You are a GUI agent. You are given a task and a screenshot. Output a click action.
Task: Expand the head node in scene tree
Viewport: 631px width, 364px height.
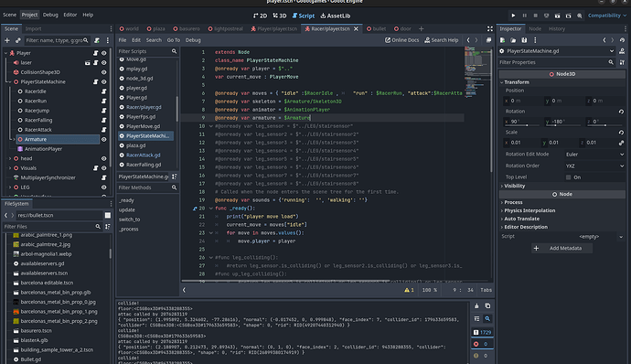pyautogui.click(x=10, y=158)
